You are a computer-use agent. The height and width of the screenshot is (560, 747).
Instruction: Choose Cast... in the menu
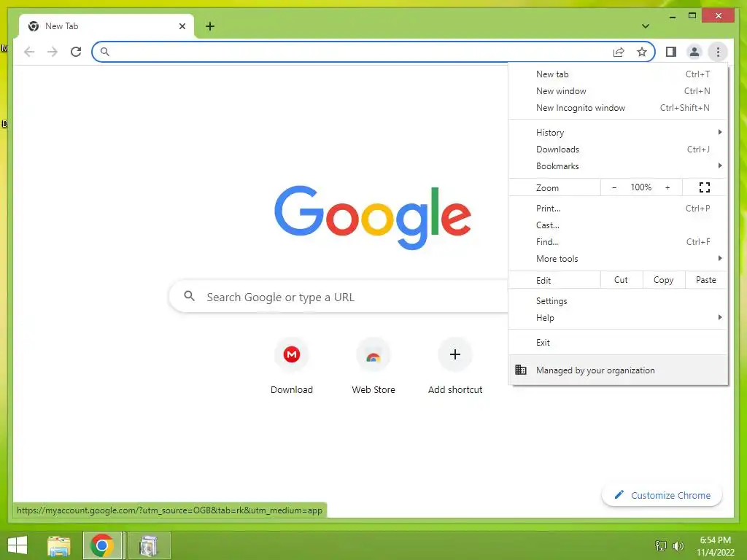(618, 225)
